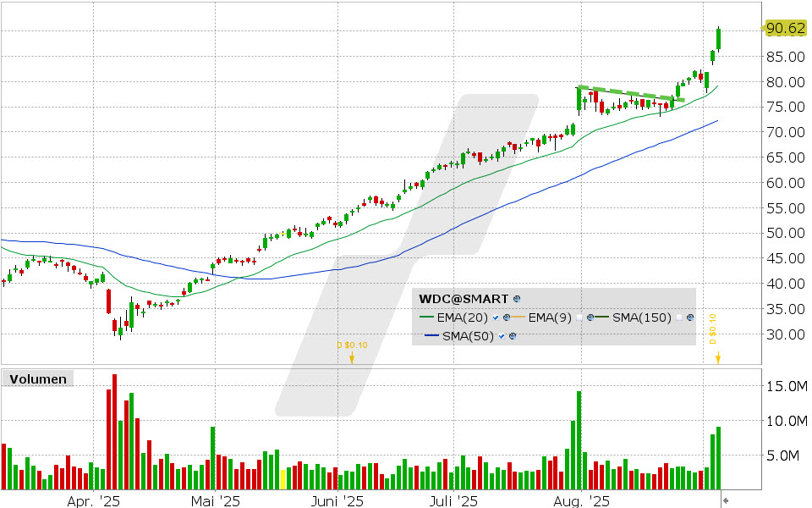Click the EMA(9) legend label
This screenshot has height=508, width=812.
tap(550, 317)
